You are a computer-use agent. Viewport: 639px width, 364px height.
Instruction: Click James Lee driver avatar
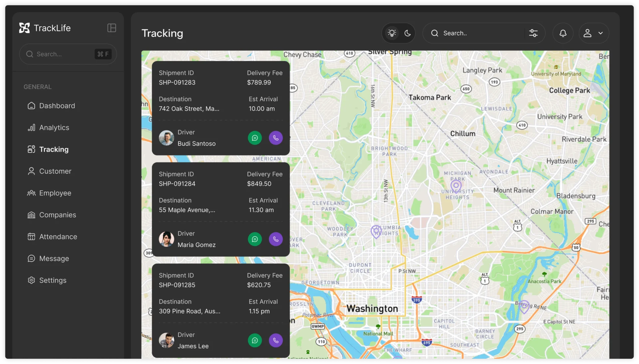[x=166, y=340]
